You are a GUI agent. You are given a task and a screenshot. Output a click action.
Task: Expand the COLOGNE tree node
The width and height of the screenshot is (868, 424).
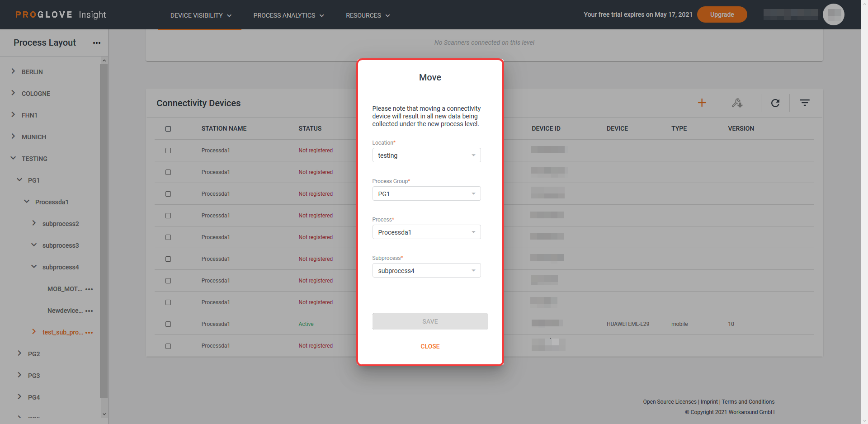click(x=13, y=93)
